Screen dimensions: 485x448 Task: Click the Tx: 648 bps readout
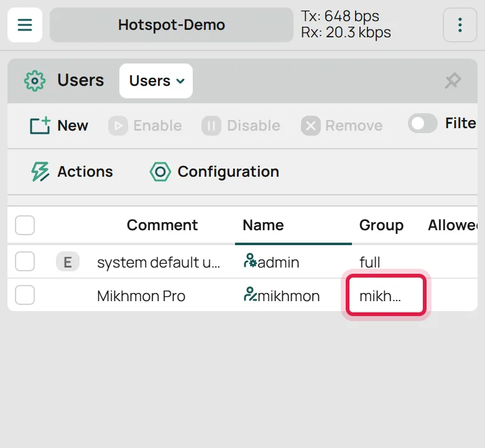click(x=340, y=16)
